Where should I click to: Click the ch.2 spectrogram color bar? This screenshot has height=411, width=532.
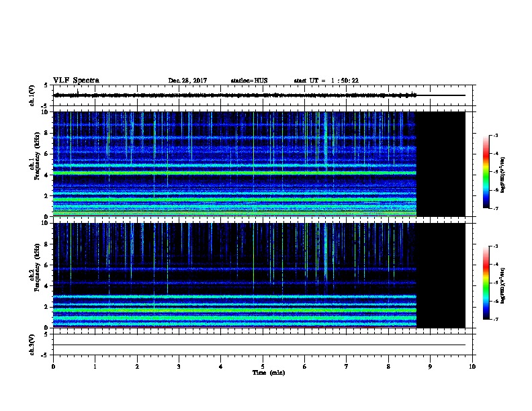[x=486, y=283]
